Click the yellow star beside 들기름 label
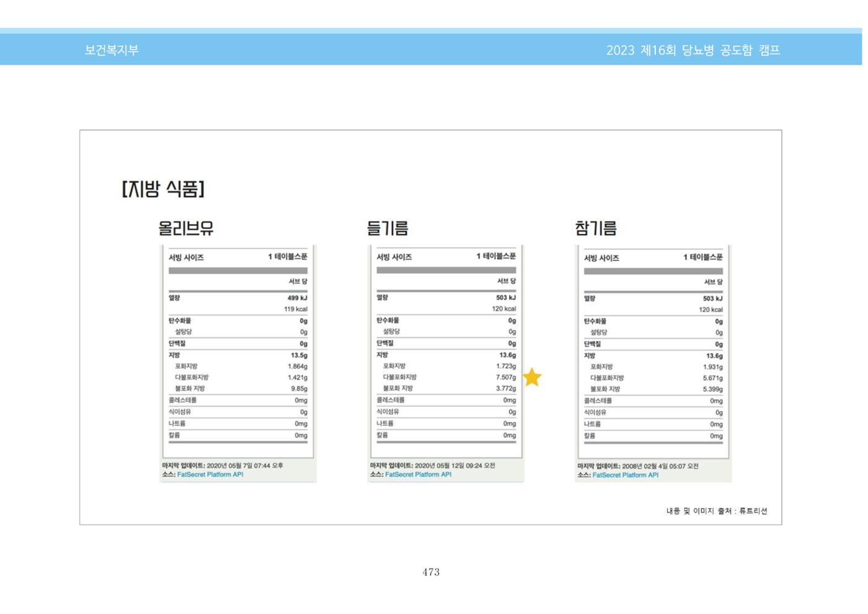Screen dimensions: 868x614 coord(532,377)
